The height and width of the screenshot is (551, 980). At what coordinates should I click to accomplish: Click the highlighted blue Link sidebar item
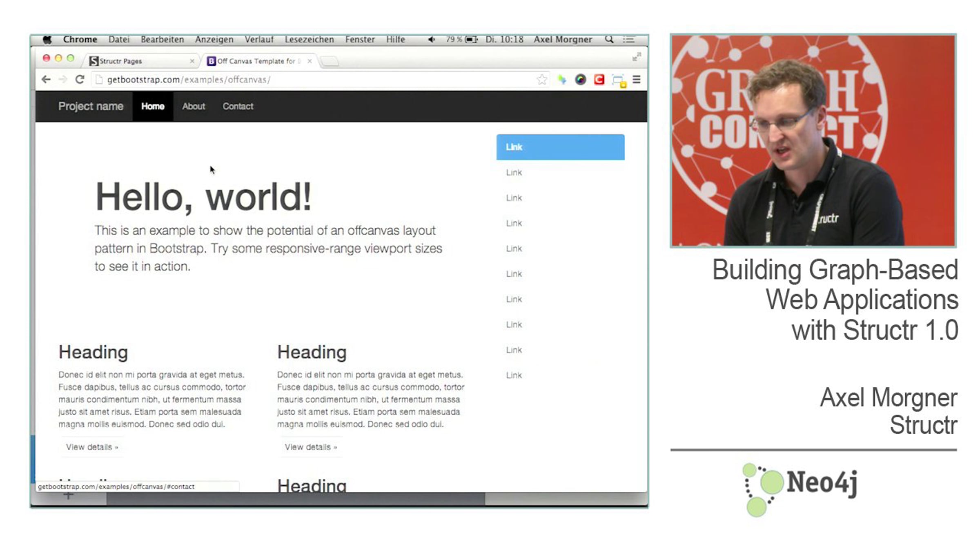pos(560,147)
